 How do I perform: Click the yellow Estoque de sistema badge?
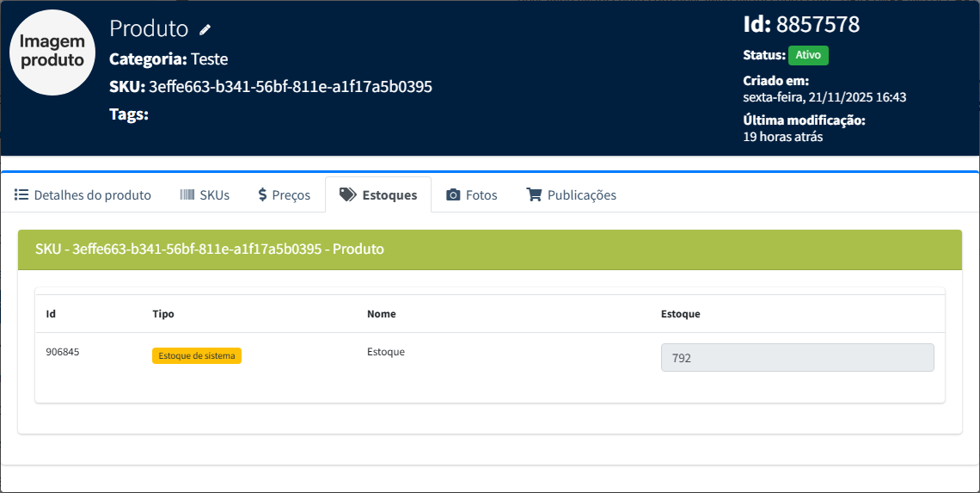point(197,356)
